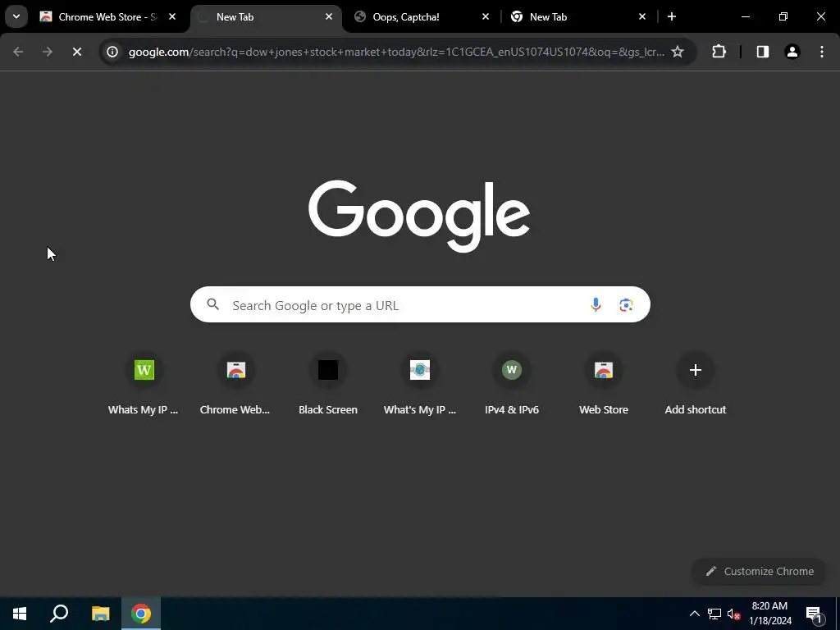This screenshot has width=840, height=630.
Task: Toggle the side panel
Action: point(763,52)
